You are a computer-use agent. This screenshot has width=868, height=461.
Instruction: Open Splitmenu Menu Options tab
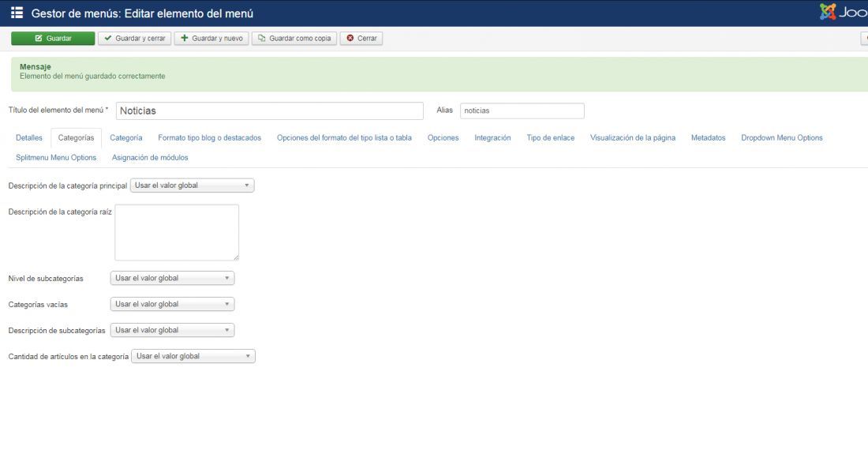click(x=56, y=158)
